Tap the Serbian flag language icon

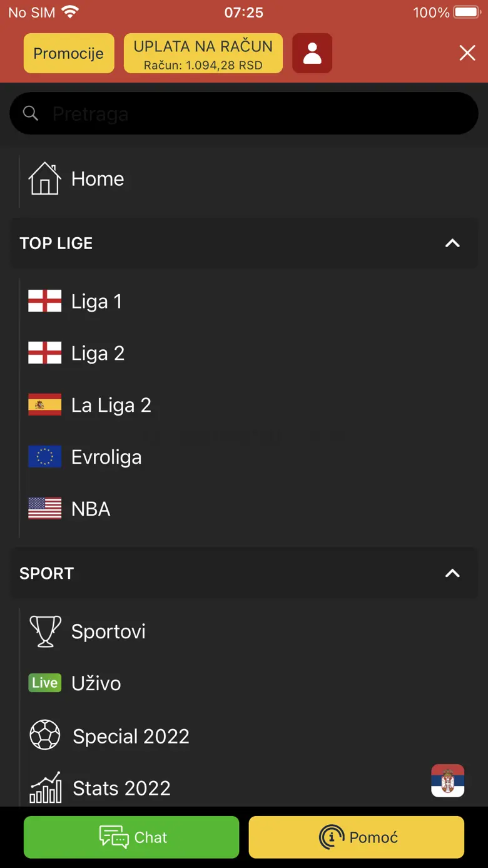point(447,780)
